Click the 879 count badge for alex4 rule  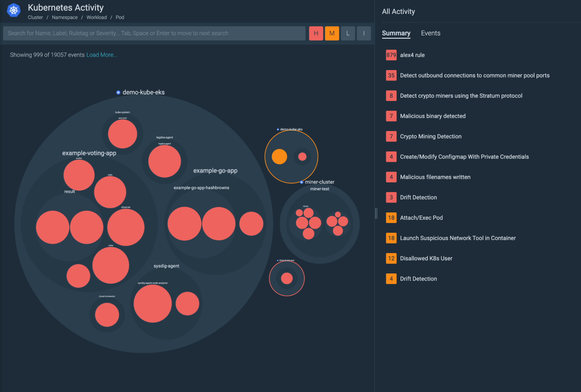pyautogui.click(x=391, y=55)
